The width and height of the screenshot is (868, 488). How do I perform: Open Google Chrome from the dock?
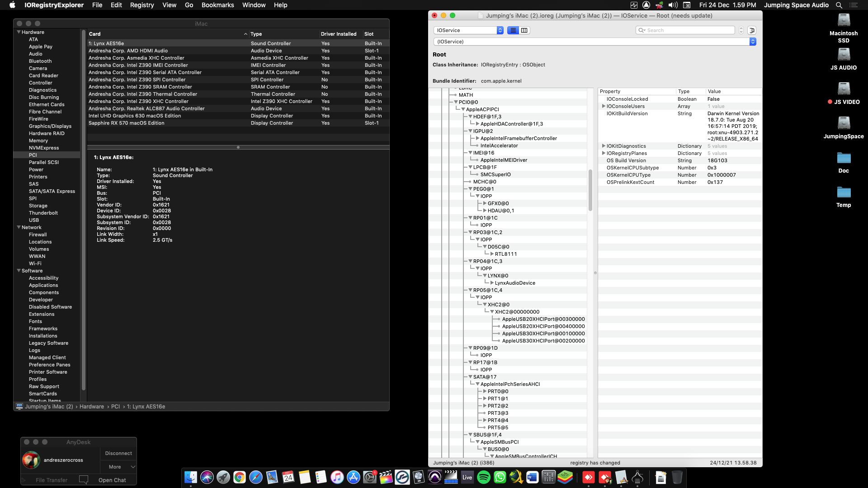click(x=240, y=477)
